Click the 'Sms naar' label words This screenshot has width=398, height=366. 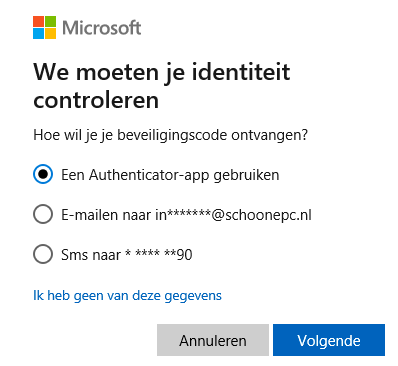[x=91, y=255]
